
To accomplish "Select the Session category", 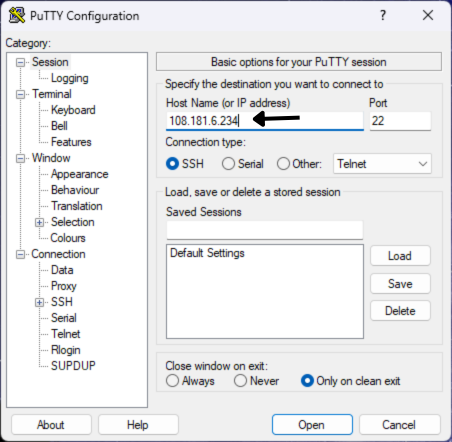I will pyautogui.click(x=50, y=62).
